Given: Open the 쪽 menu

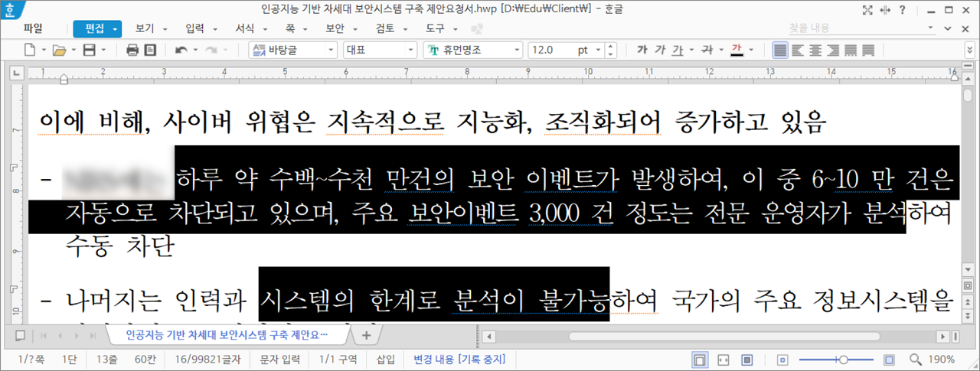Looking at the screenshot, I should coord(290,29).
